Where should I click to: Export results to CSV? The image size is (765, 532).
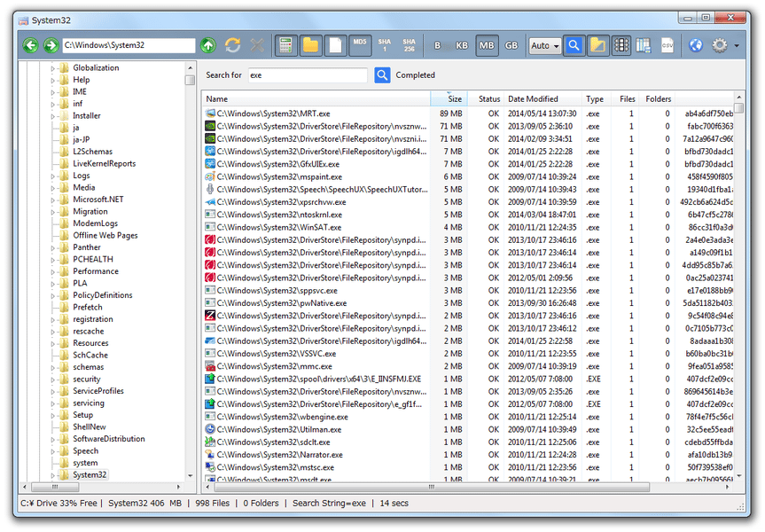click(x=667, y=45)
